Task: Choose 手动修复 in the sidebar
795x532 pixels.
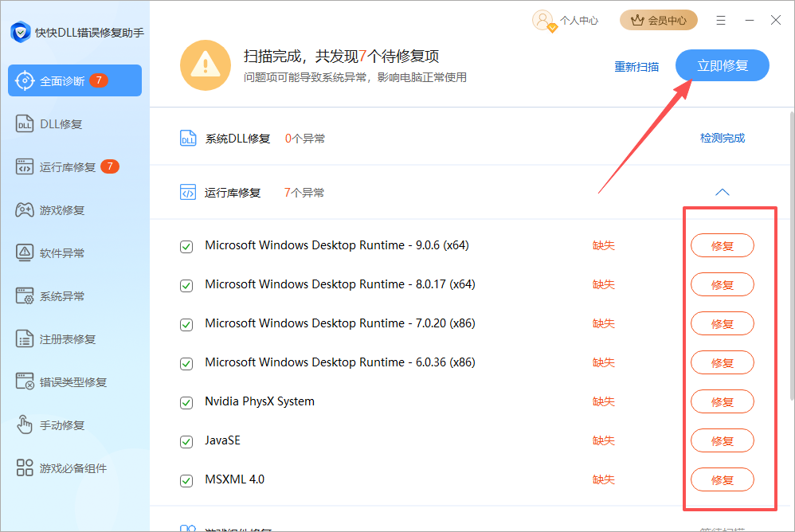Action: tap(49, 425)
